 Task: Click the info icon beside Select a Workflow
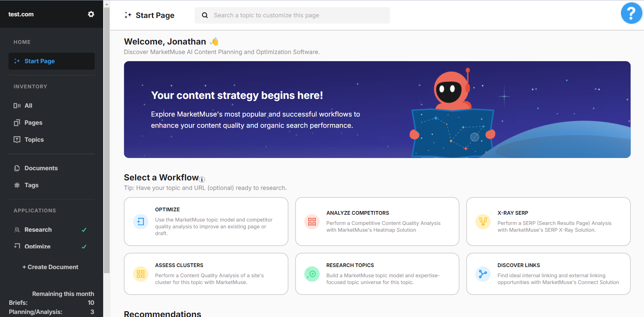coord(202,179)
